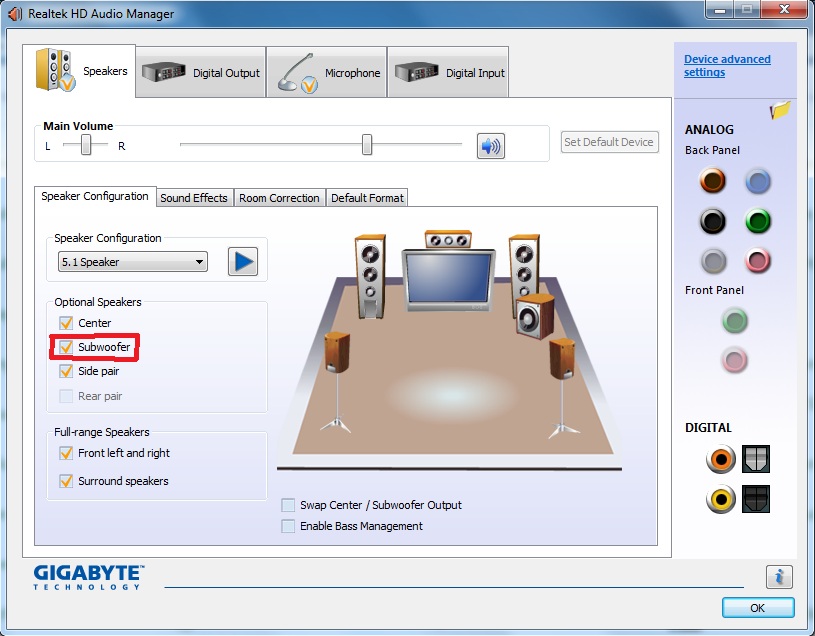Click the OK button

pyautogui.click(x=758, y=607)
